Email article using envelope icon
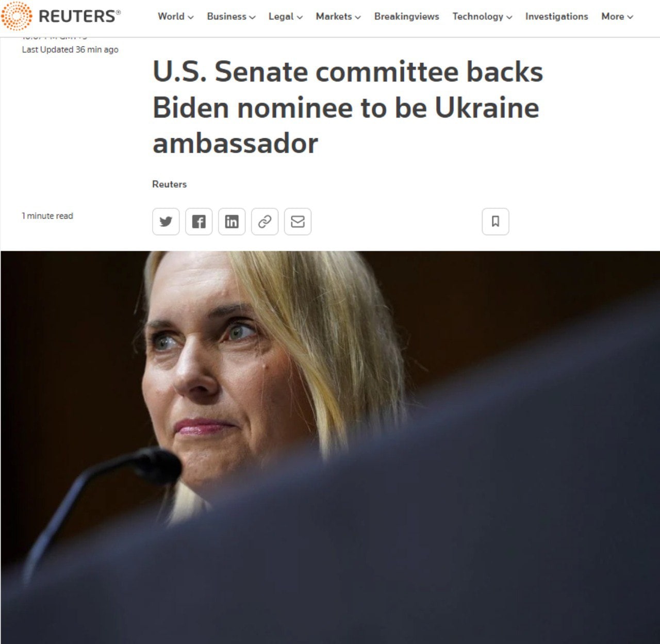The width and height of the screenshot is (660, 644). pos(298,222)
